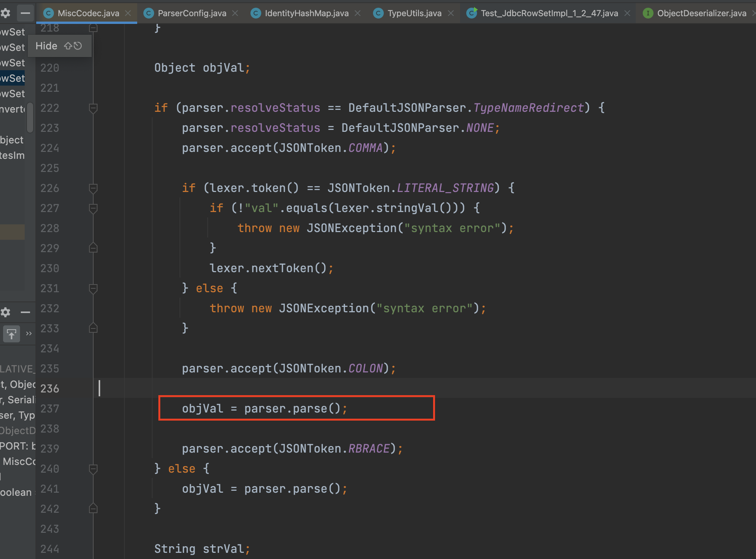Click JSONToken.COMMA on line 224
The image size is (756, 559).
click(x=331, y=148)
